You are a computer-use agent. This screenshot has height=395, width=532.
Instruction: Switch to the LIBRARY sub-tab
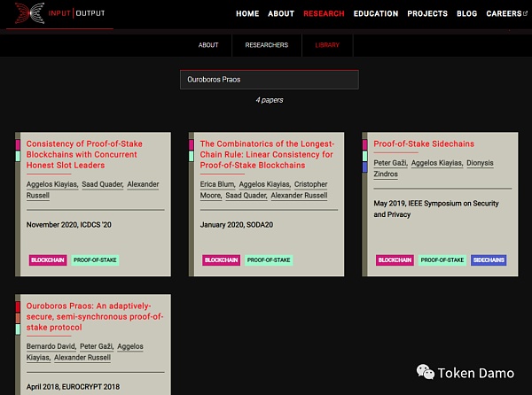(327, 45)
